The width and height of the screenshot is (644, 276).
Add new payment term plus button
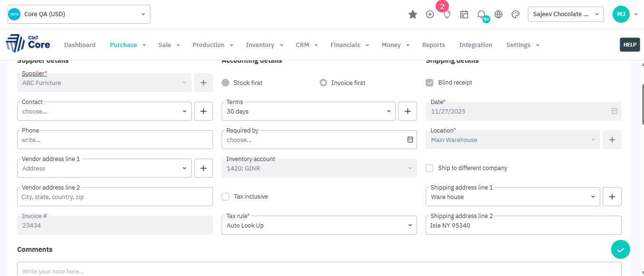tap(407, 111)
